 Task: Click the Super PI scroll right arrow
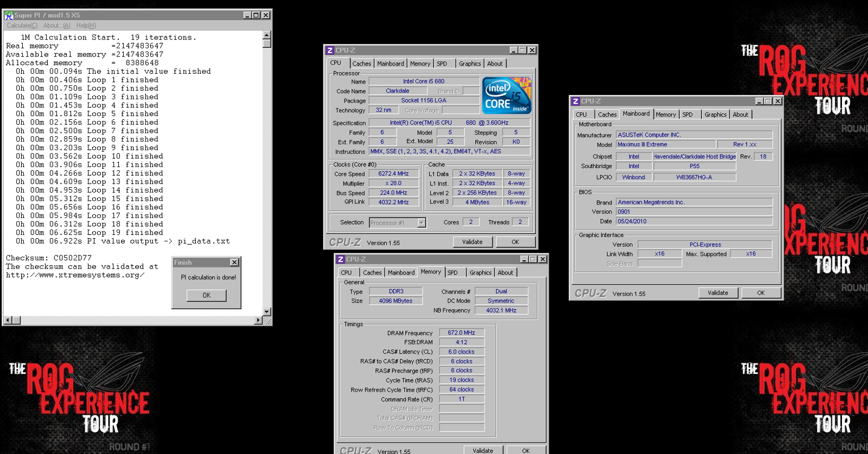pyautogui.click(x=258, y=321)
